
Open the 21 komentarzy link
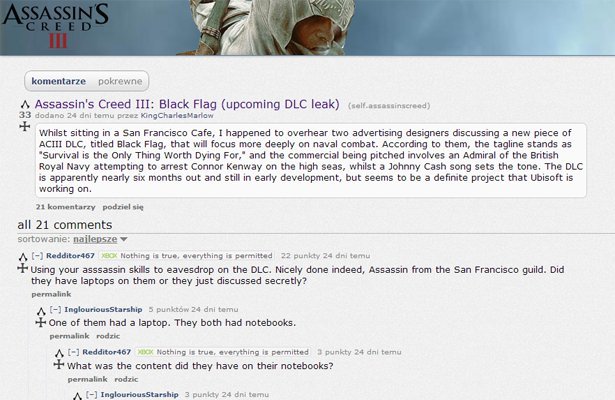point(66,207)
